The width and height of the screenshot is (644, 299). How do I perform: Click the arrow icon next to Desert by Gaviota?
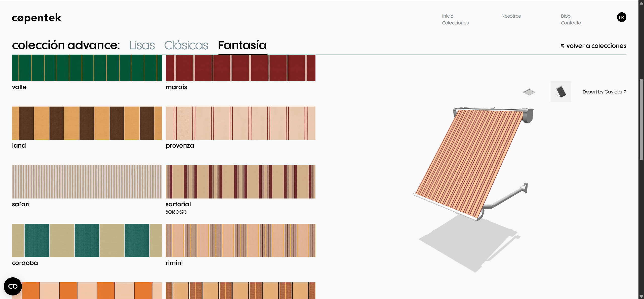[625, 91]
